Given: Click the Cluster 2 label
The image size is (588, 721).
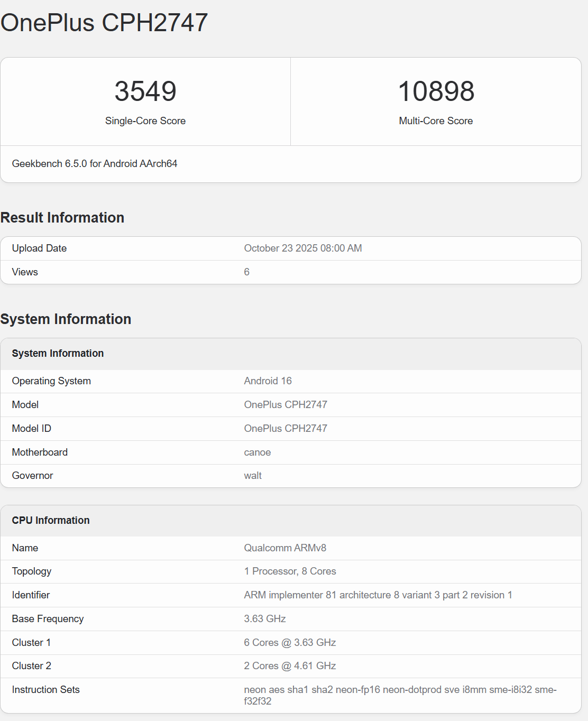Looking at the screenshot, I should pyautogui.click(x=32, y=665).
